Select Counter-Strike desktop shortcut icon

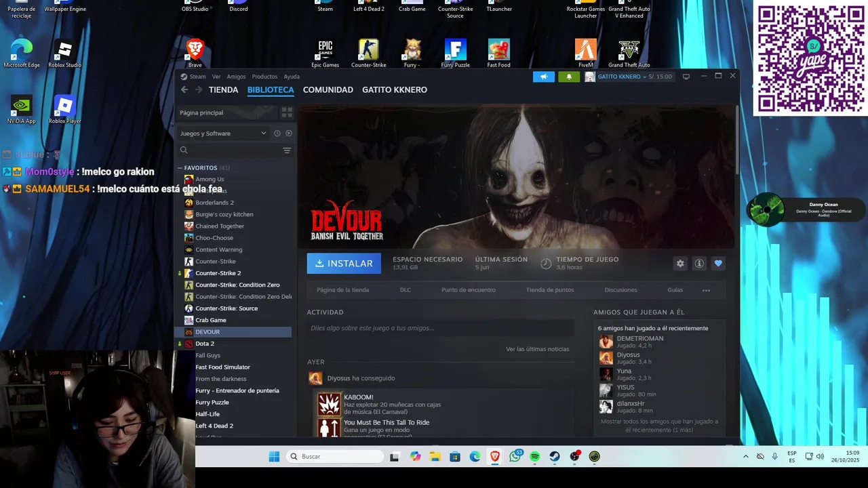coord(368,53)
